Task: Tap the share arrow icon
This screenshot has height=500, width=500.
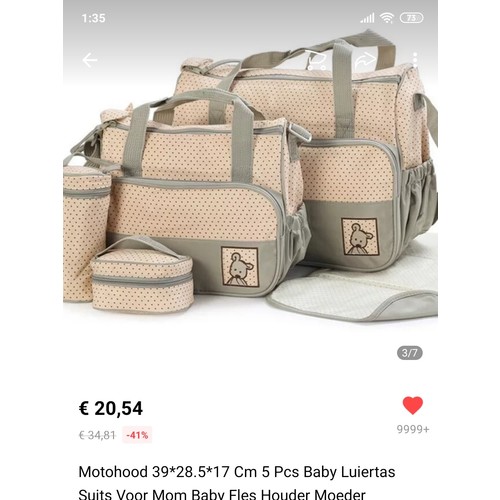Action: coord(365,60)
